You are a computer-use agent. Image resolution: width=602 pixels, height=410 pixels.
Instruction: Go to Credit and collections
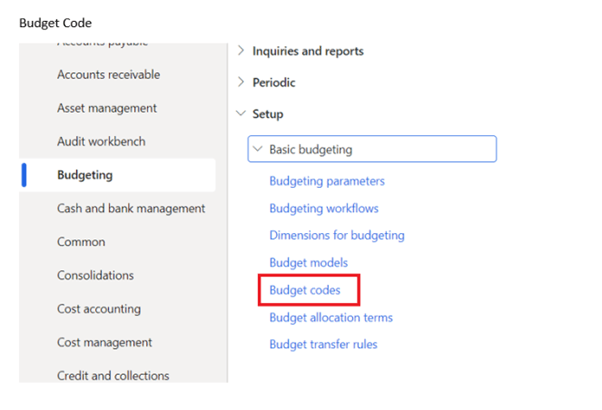click(x=113, y=376)
